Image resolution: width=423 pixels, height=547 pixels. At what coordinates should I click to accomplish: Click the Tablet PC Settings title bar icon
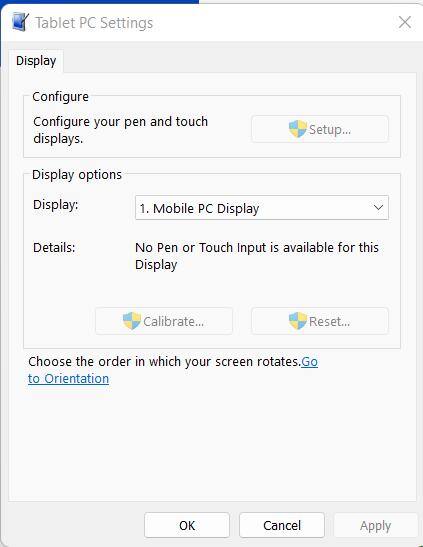[x=20, y=22]
